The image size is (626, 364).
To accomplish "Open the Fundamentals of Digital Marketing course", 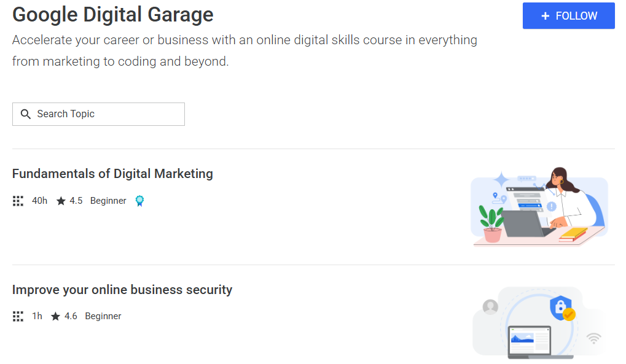I will (x=112, y=174).
